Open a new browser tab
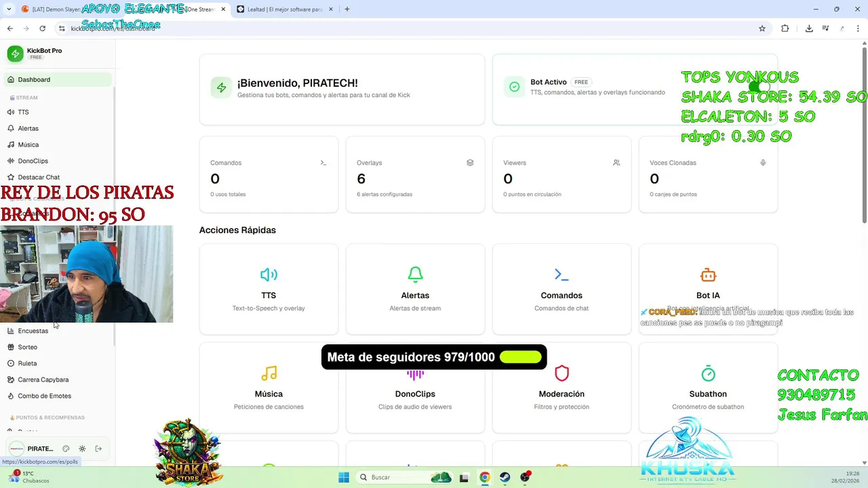The height and width of the screenshot is (488, 868). 347,9
